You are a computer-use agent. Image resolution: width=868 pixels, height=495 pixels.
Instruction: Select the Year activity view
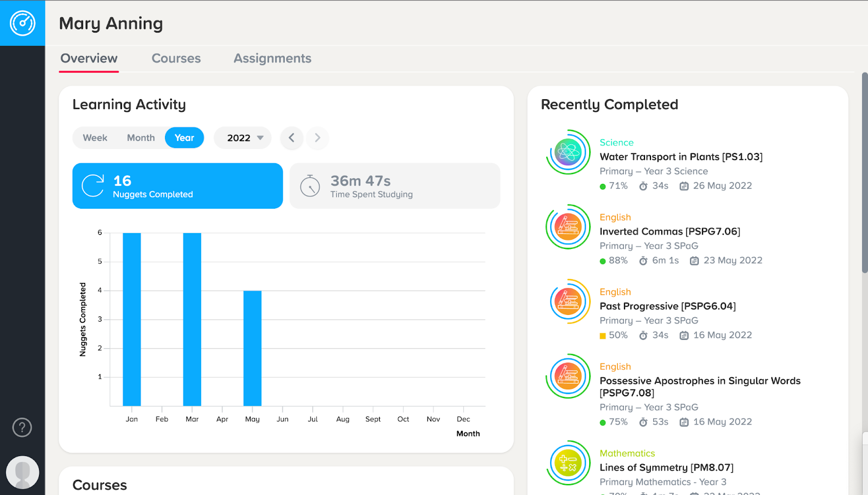click(x=184, y=138)
